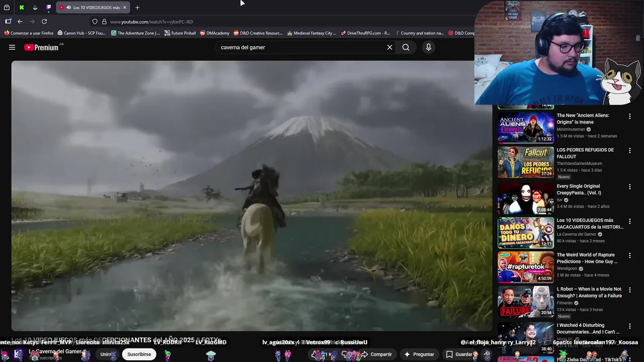Close the 'Los 10 VIDEOJUEGOS' tab
This screenshot has height=362, width=644.
[125, 8]
